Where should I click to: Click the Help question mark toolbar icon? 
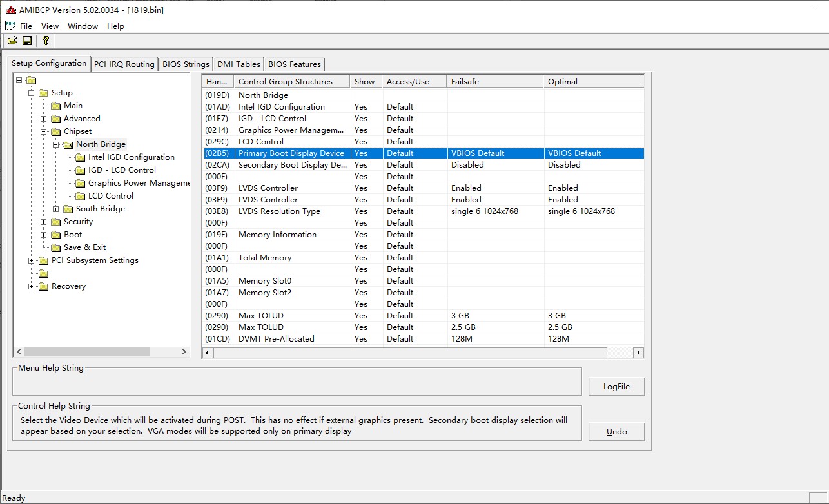[x=45, y=41]
